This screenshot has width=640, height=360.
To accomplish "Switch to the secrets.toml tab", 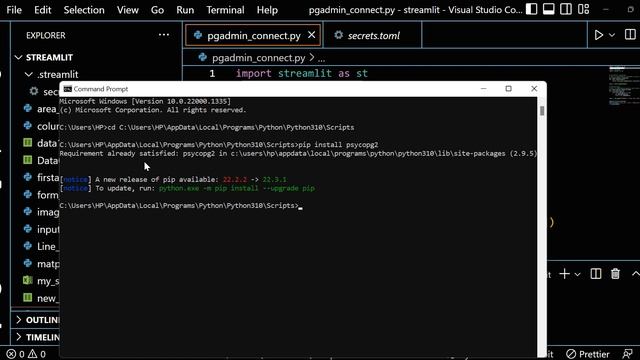I will [x=372, y=36].
